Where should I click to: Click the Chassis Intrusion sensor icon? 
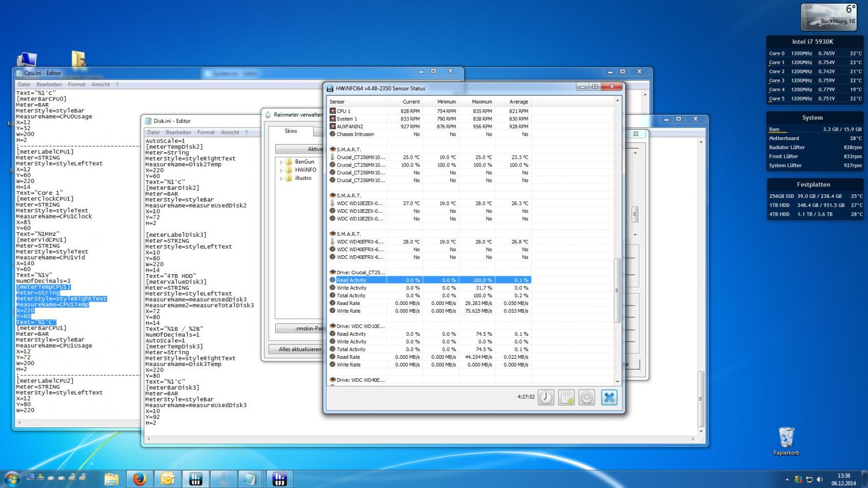[332, 134]
